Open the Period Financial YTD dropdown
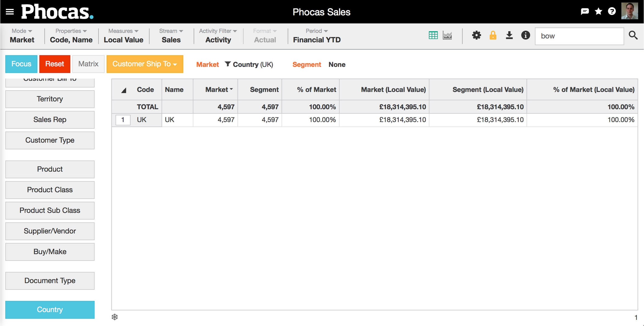Screen dimensions: 644x326 tap(317, 36)
